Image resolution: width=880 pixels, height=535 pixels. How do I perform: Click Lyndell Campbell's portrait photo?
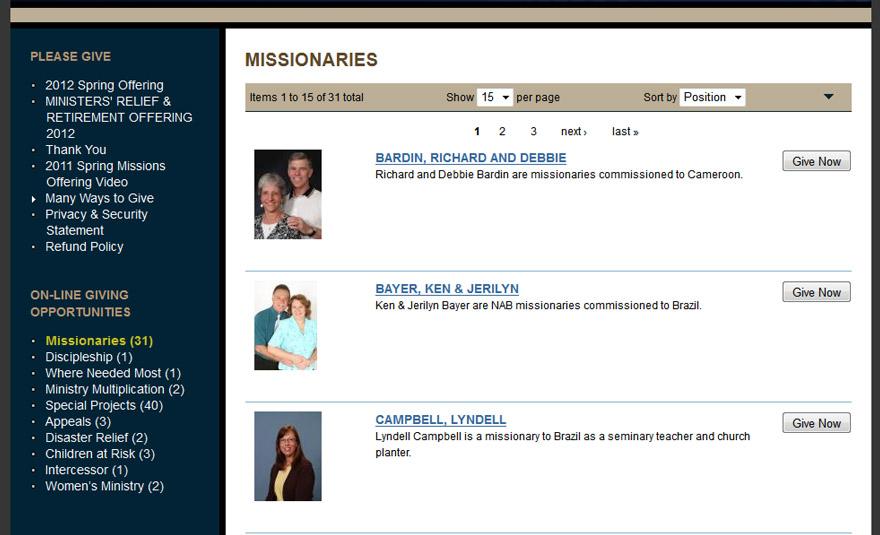(288, 456)
